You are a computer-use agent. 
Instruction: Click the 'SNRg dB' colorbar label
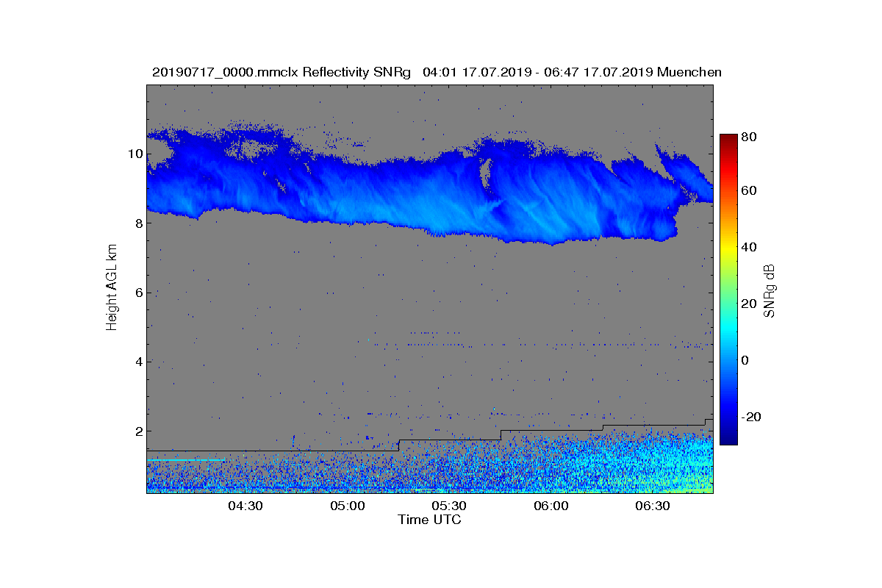point(770,290)
